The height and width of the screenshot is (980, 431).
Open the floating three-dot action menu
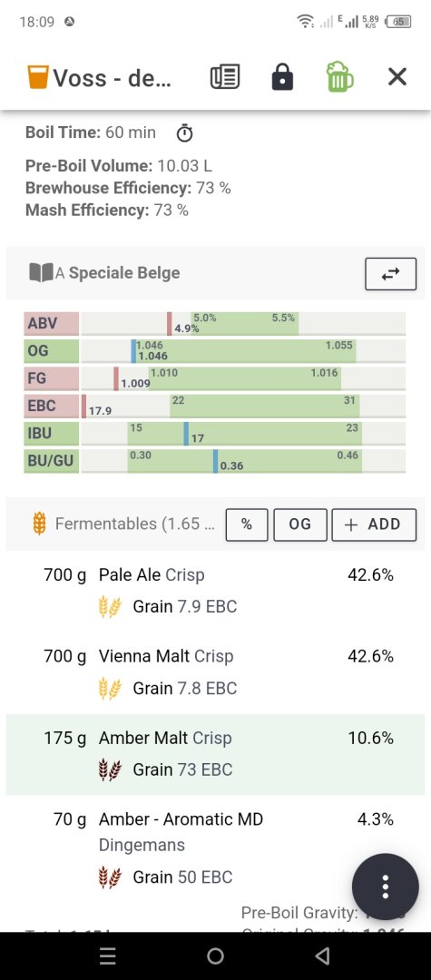[386, 887]
